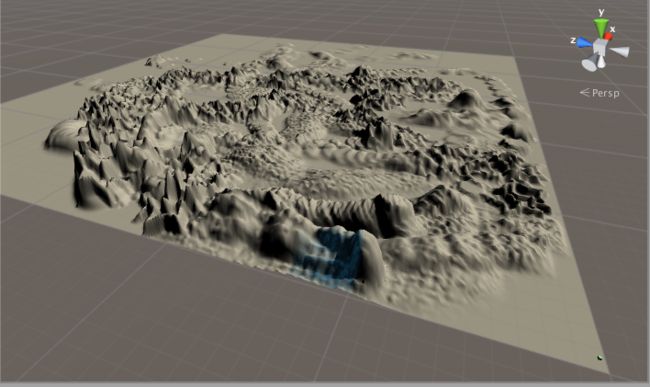Select the small sphere object at terrain corner

pos(599,358)
